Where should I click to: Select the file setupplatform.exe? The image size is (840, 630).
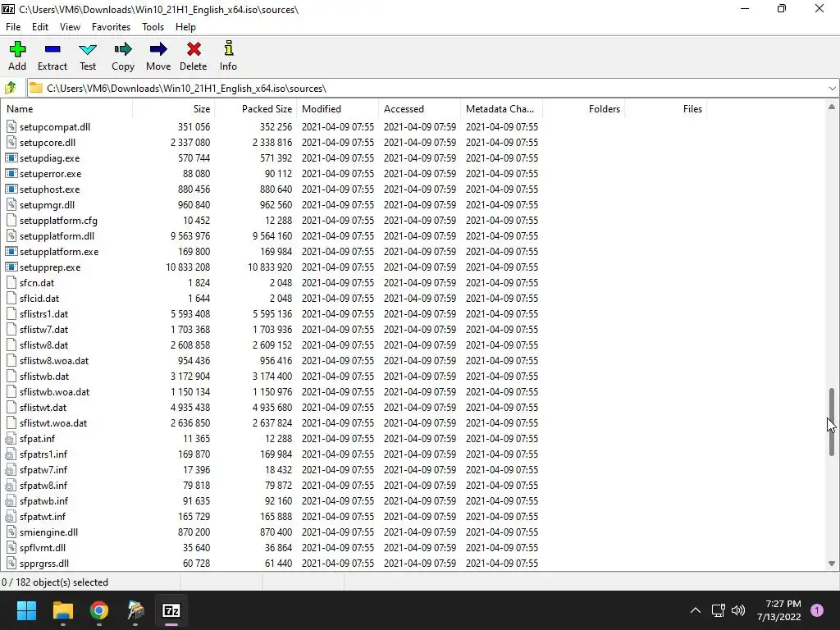click(x=59, y=251)
